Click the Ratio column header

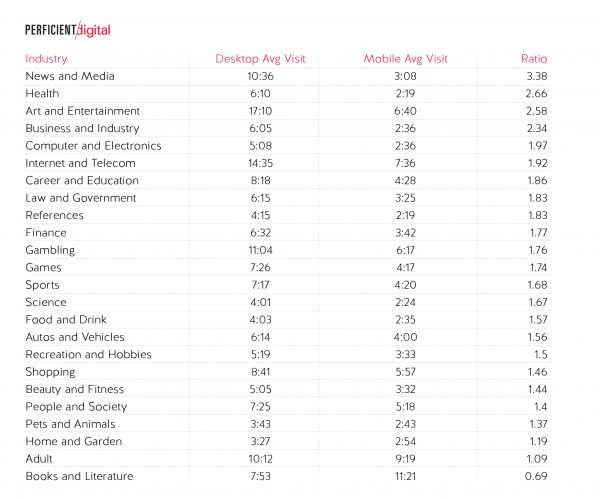[x=534, y=58]
